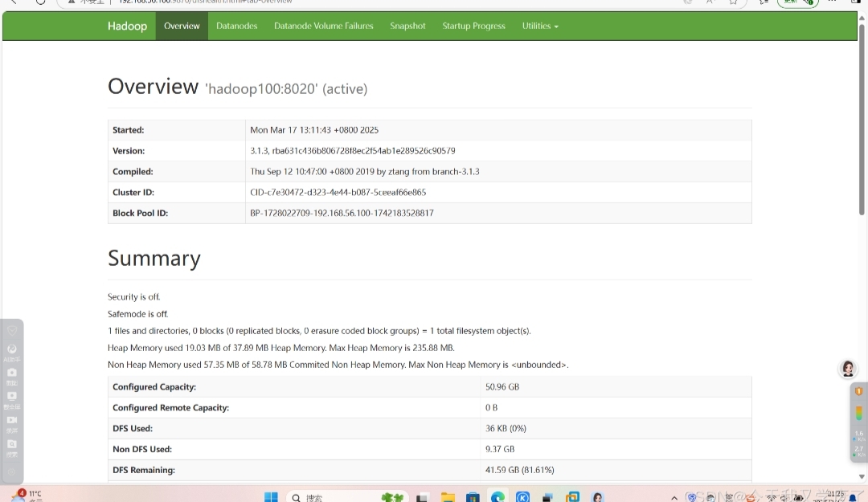868x502 pixels.
Task: Click the 'Security is off.' text
Action: 134,296
